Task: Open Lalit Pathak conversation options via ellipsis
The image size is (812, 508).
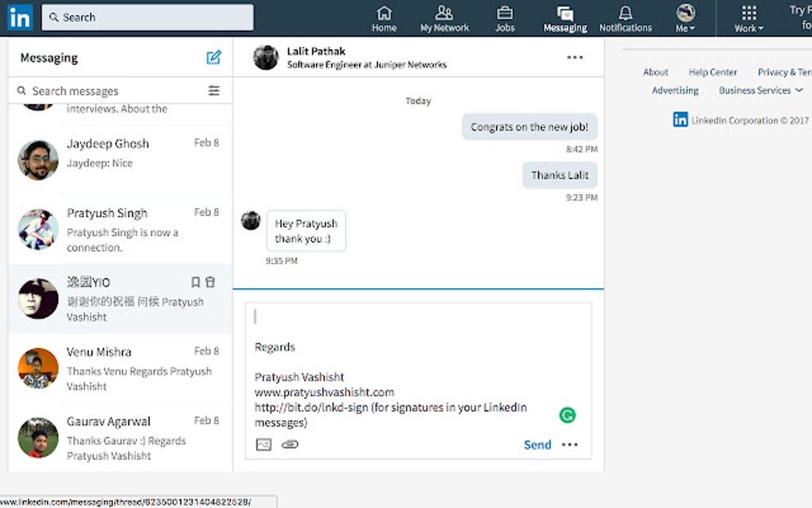Action: 575,57
